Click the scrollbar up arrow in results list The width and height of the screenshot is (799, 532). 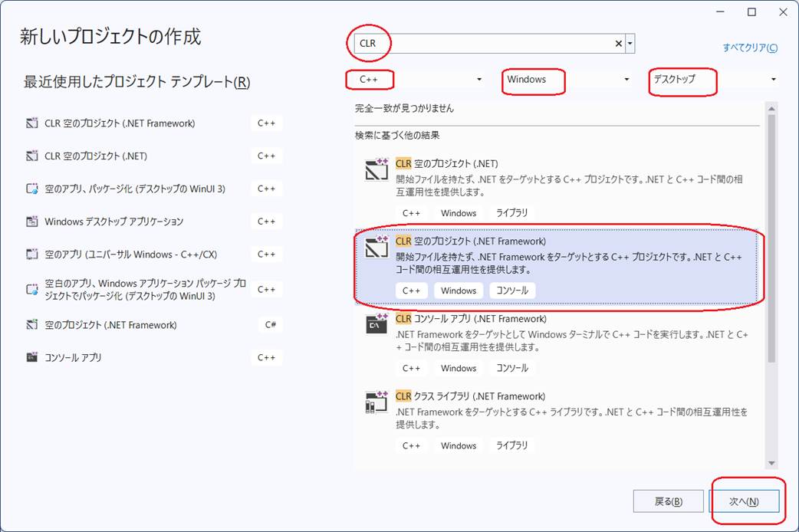[771, 109]
